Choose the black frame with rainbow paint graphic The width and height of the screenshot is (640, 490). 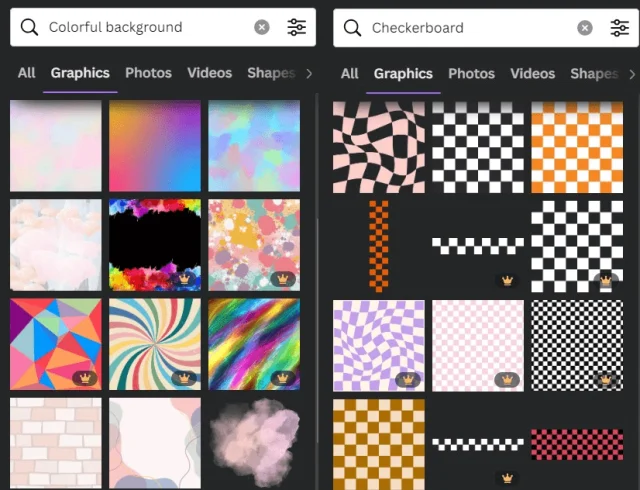click(x=155, y=245)
